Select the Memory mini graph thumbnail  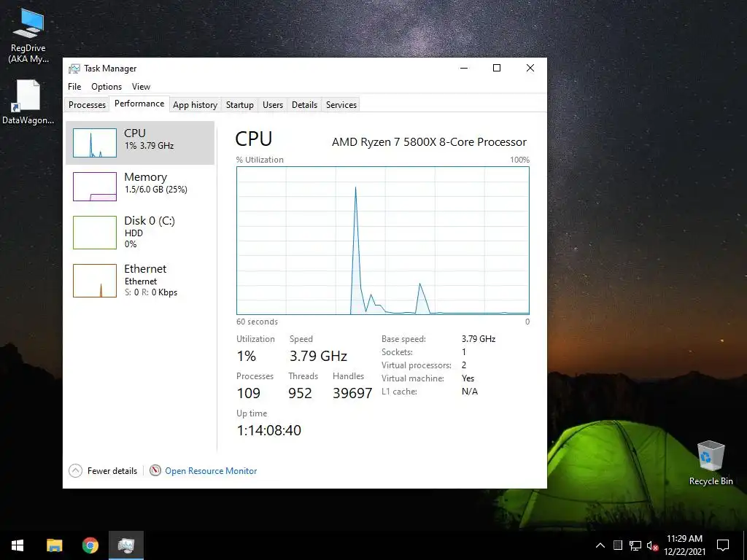click(x=95, y=187)
